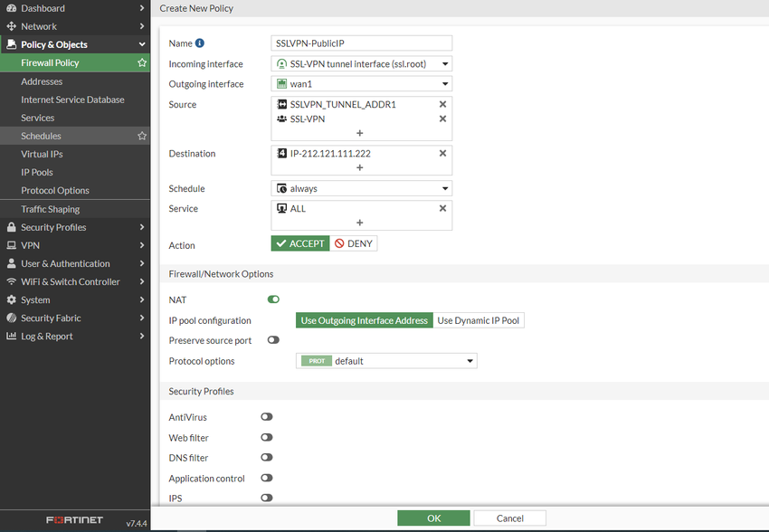The image size is (769, 532).
Task: Remove SSLVPN_TUNNEL_ADDR1 from Source with X
Action: coord(442,104)
